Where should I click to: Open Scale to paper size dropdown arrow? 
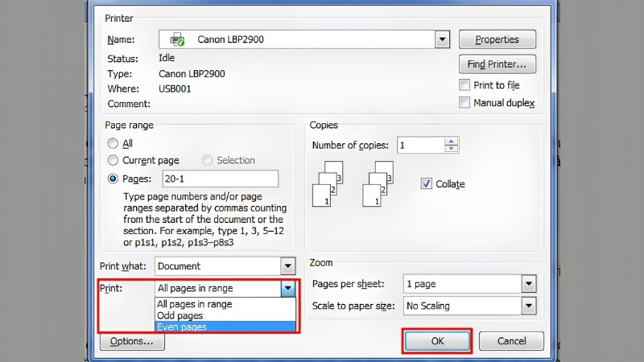pos(529,306)
